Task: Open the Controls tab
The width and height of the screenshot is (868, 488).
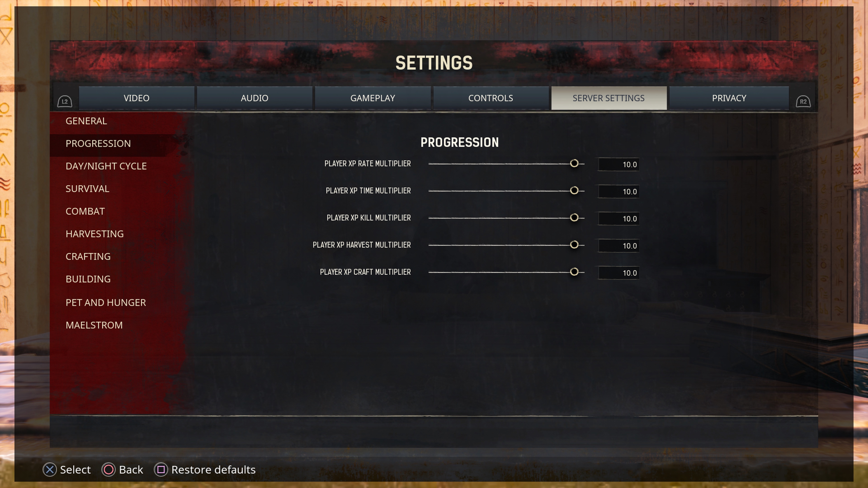Action: click(x=491, y=98)
